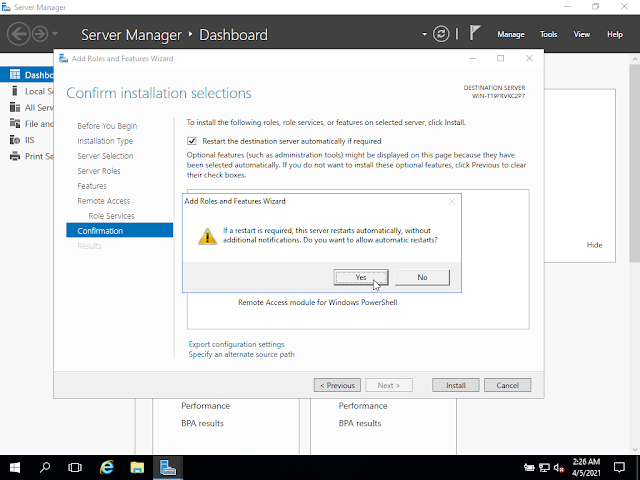
Task: Click Yes to allow automatic restarts
Action: [x=361, y=278]
